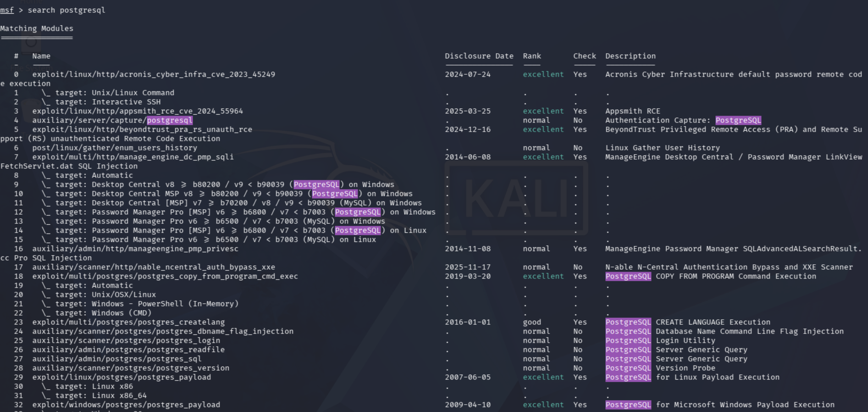This screenshot has height=412, width=868.
Task: Click 'PostgreSQL for Linux Payload Execution' description
Action: pos(692,377)
